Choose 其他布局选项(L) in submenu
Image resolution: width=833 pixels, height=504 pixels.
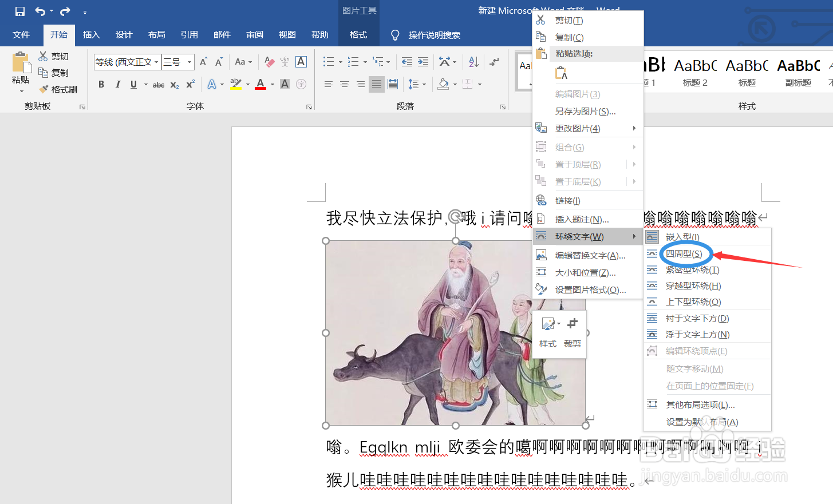pos(707,404)
